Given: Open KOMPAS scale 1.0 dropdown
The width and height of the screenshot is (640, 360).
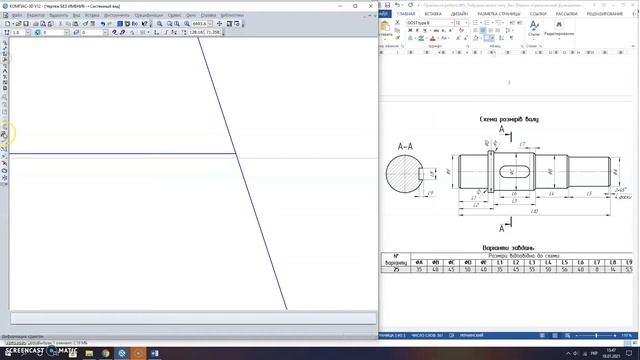Looking at the screenshot, I should 28,32.
